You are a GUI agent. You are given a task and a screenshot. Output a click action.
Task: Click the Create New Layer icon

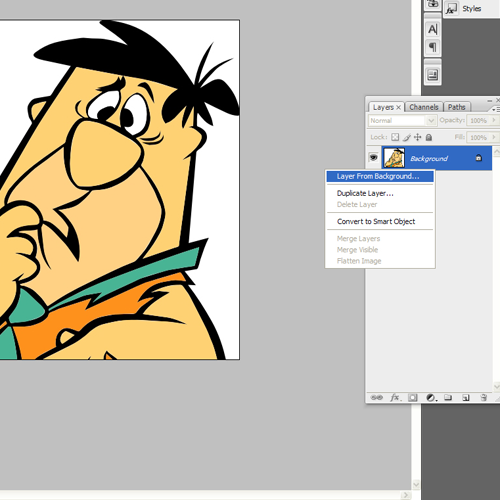(466, 397)
